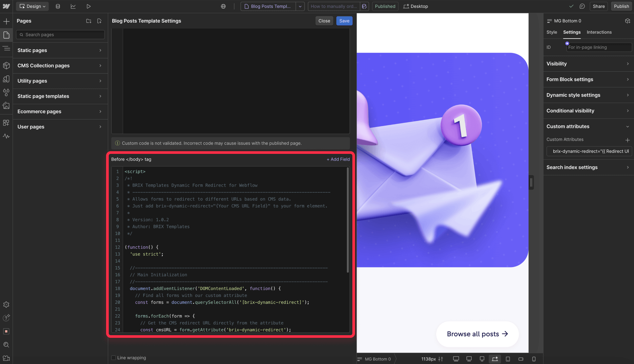Create a new page folder icon
The width and height of the screenshot is (634, 364).
point(88,21)
